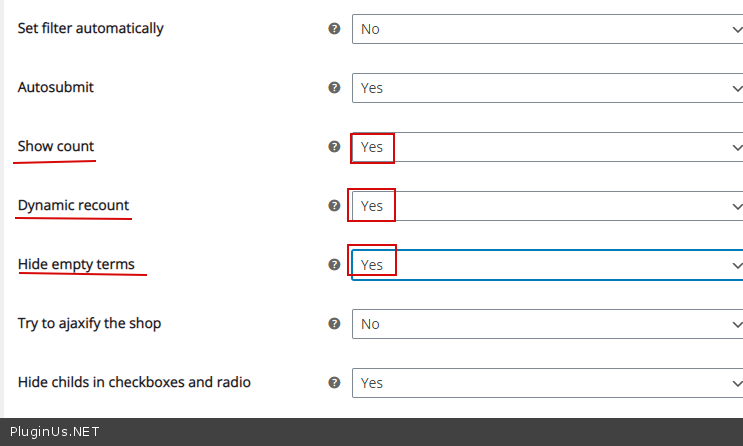Click the Try to ajaxify the shop label
The width and height of the screenshot is (743, 446).
click(x=89, y=324)
